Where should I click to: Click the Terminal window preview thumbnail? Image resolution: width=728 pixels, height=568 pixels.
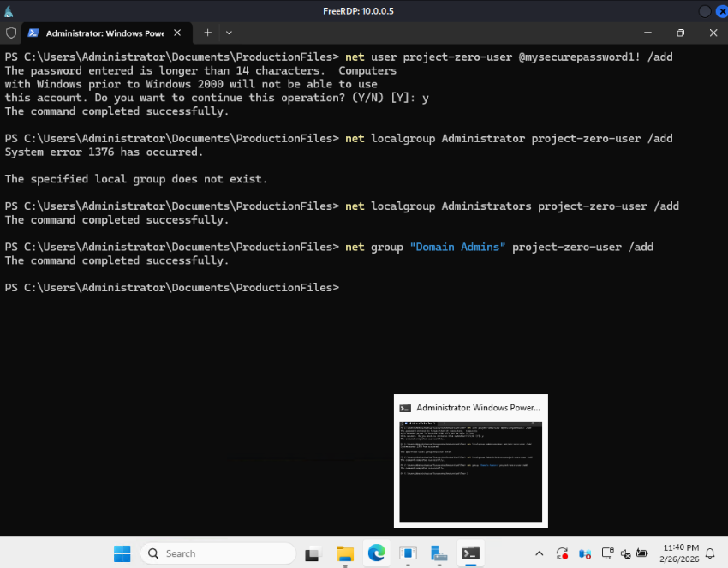coord(471,471)
